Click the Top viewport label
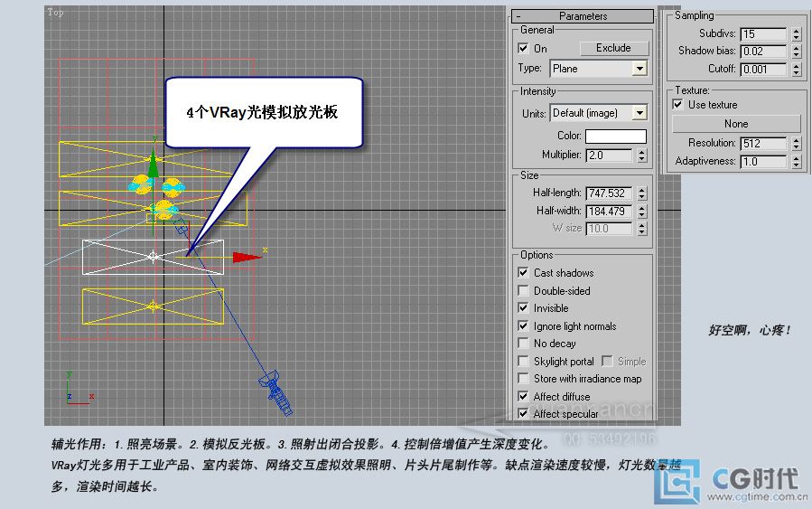 pos(55,13)
